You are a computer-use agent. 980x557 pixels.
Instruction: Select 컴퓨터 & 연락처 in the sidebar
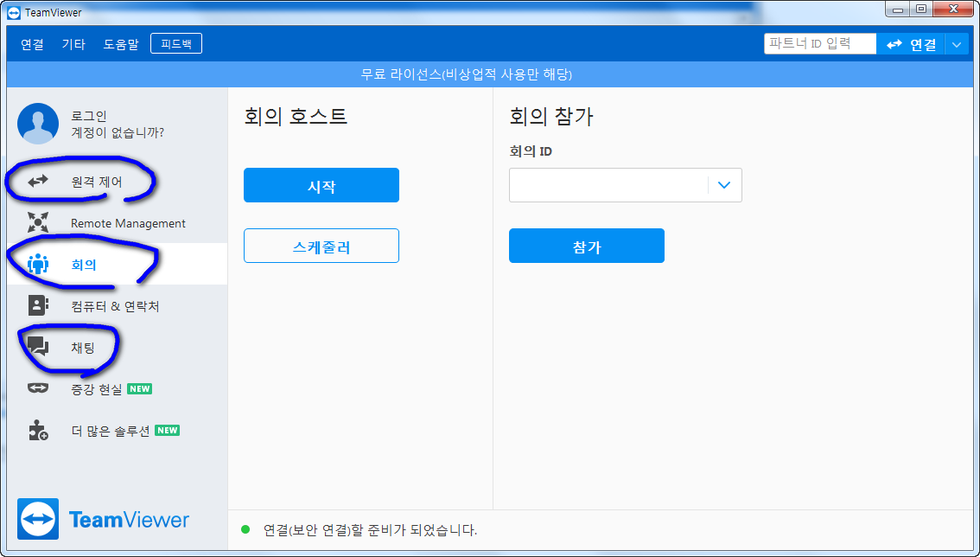pyautogui.click(x=117, y=305)
